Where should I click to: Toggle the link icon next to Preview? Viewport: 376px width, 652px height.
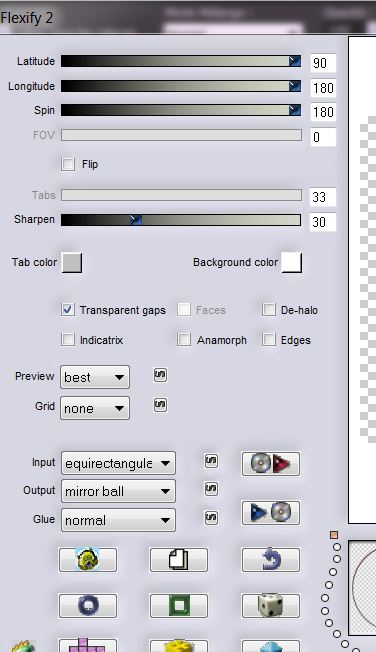(x=160, y=375)
